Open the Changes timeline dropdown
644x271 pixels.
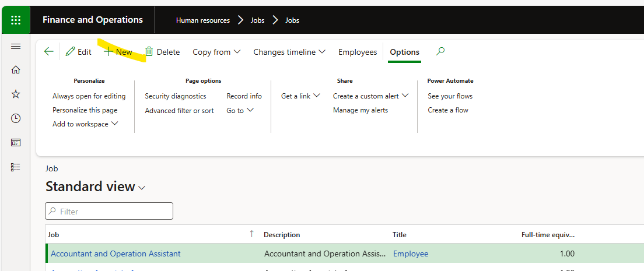pos(289,52)
